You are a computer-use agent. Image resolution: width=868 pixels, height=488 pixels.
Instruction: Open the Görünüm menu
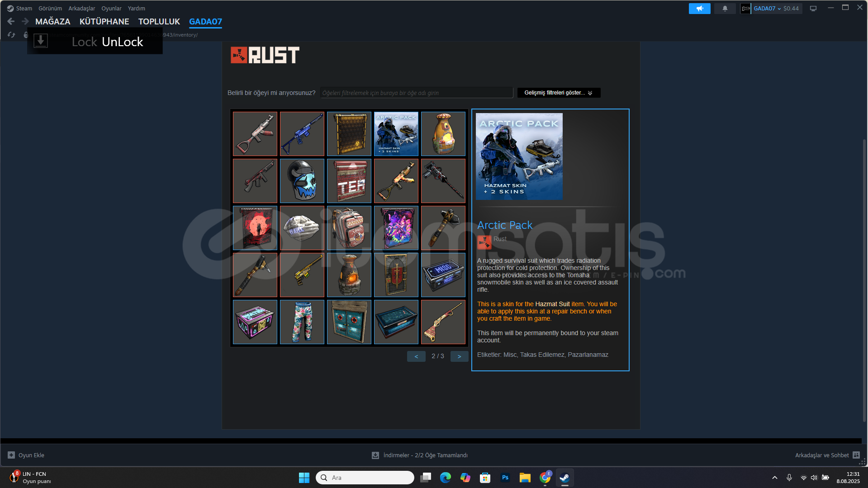tap(50, 8)
